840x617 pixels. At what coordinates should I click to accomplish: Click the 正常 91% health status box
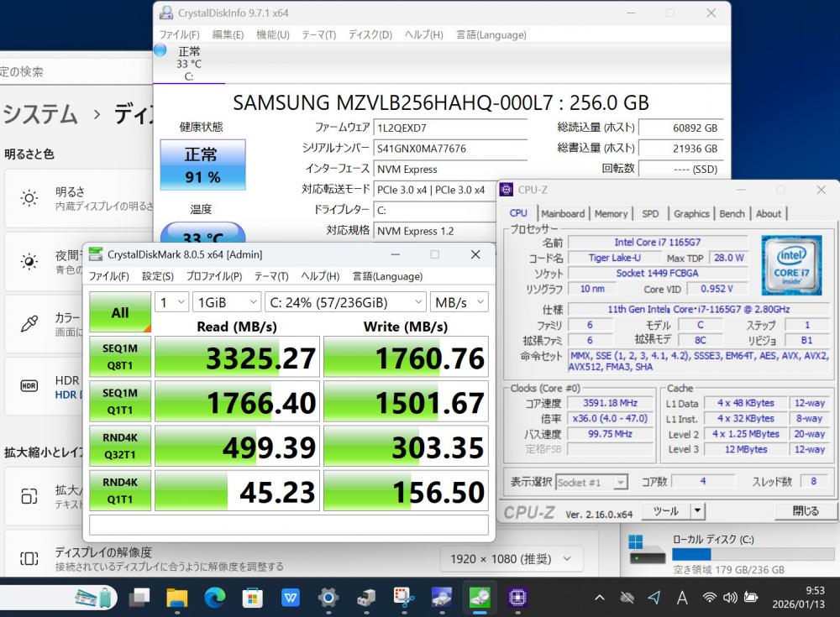pos(202,165)
